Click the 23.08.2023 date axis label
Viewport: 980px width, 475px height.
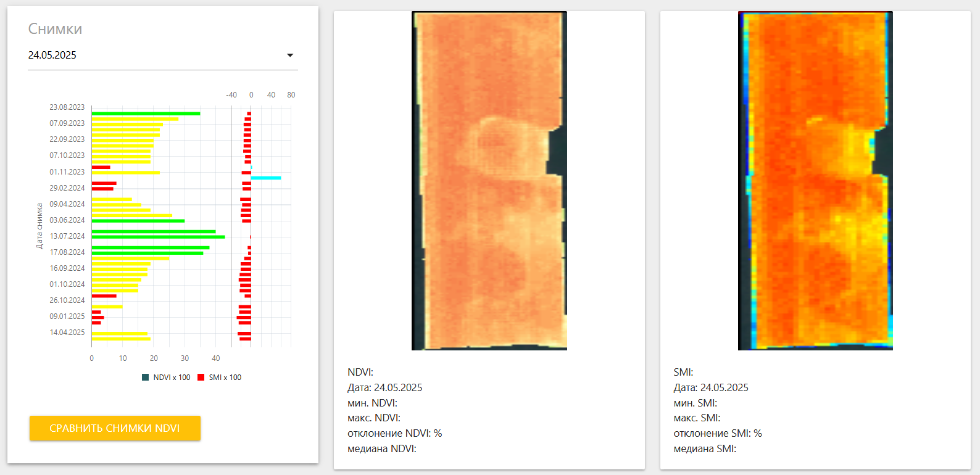tap(67, 107)
